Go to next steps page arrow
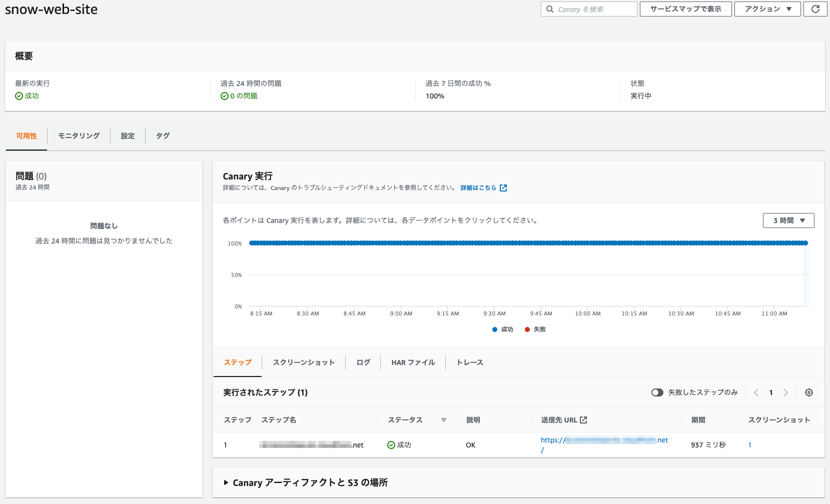The width and height of the screenshot is (830, 504). tap(785, 392)
